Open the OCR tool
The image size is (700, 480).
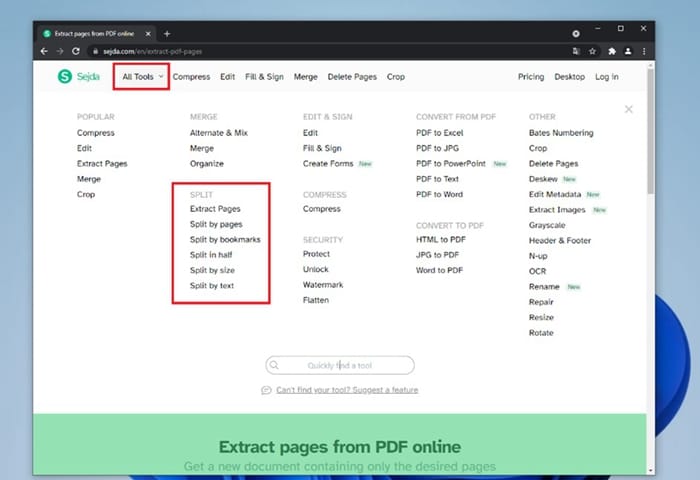tap(538, 271)
